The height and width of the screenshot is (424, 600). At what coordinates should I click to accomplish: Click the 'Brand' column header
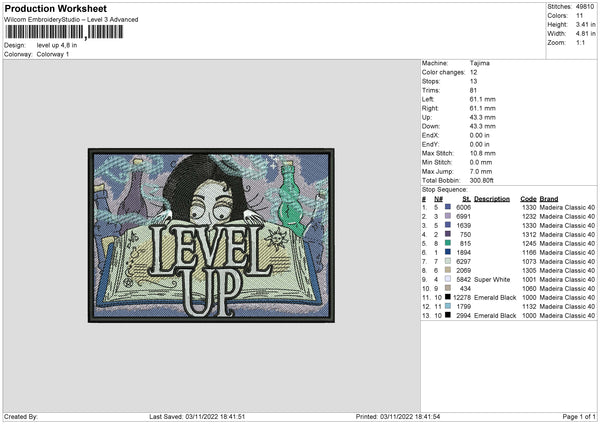[x=549, y=199]
